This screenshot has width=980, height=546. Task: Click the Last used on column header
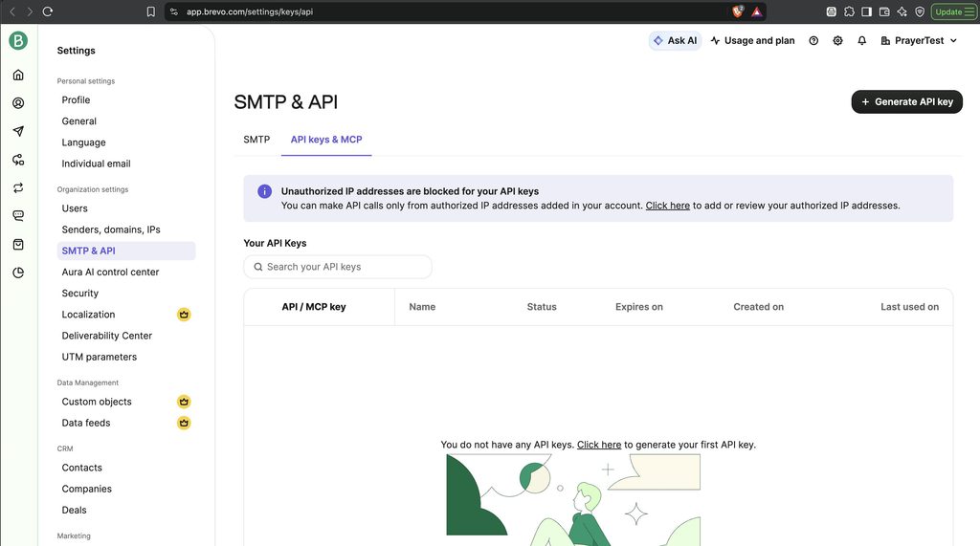(909, 307)
